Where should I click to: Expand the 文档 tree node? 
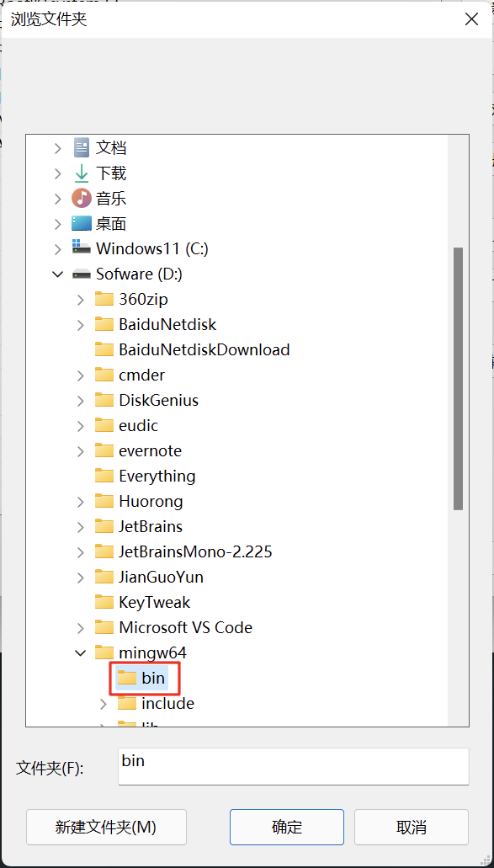click(58, 148)
